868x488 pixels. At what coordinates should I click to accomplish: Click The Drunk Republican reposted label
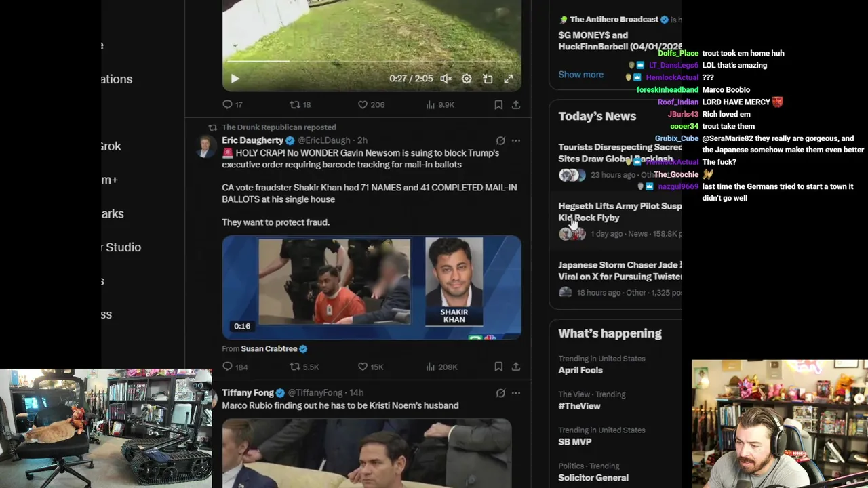279,127
